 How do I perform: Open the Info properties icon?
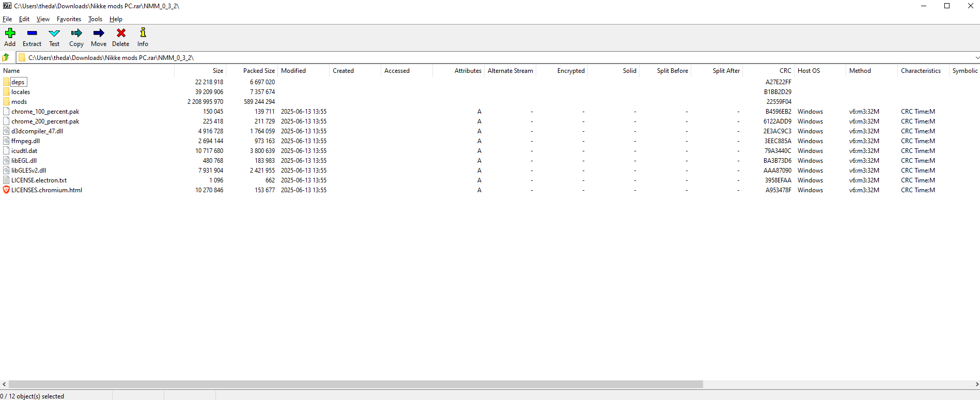tap(143, 33)
